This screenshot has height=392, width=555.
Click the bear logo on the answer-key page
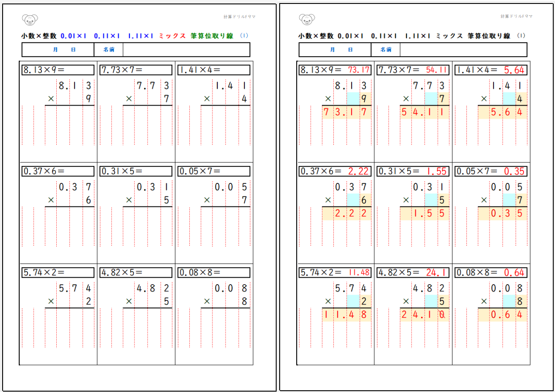(x=307, y=20)
